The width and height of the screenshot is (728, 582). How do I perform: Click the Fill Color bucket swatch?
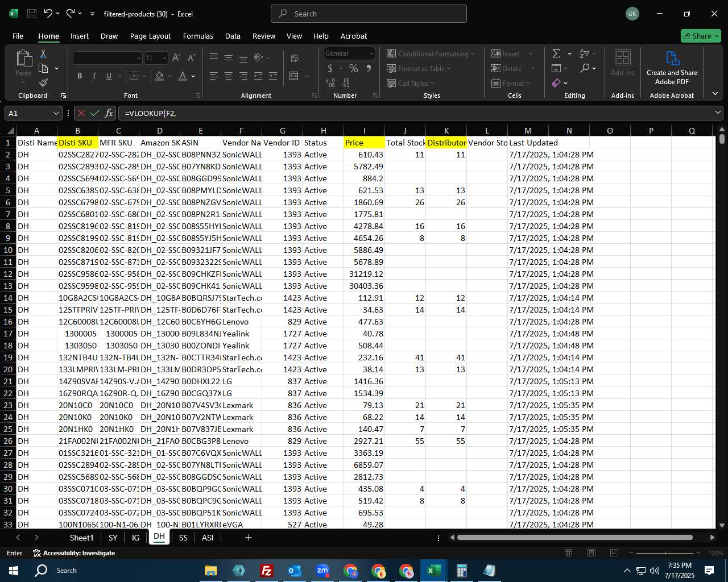pyautogui.click(x=160, y=76)
